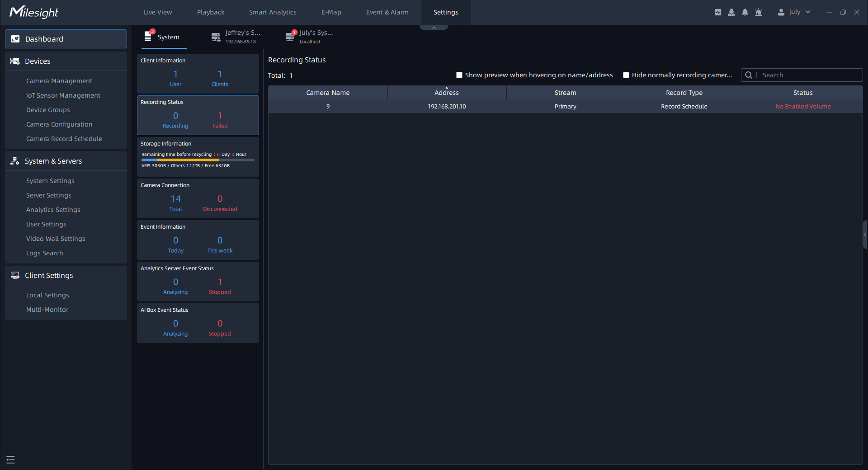The image size is (868, 470).
Task: Switch to the Smart Analytics tab
Action: [x=273, y=12]
